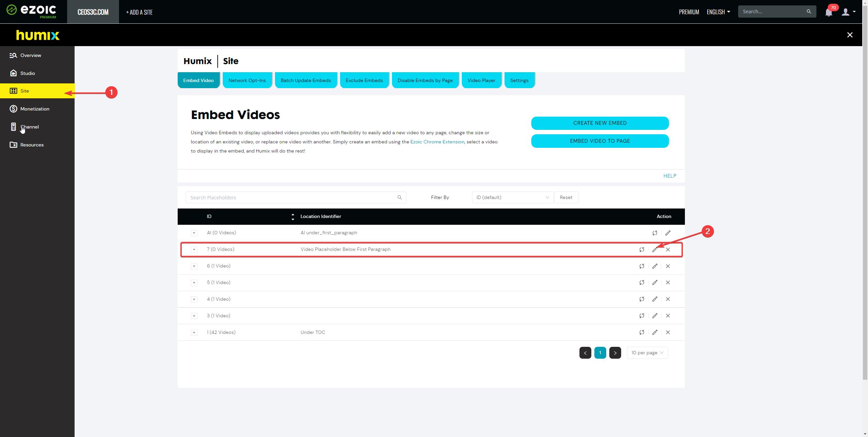
Task: Refresh embed 7 (0 Videos)
Action: (x=642, y=250)
